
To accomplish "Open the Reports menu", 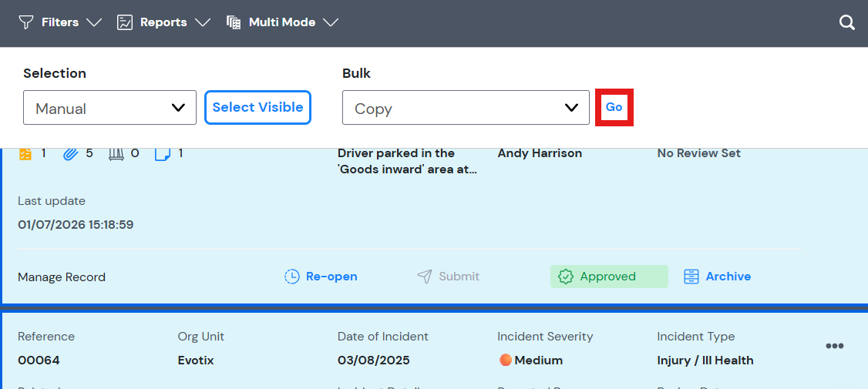I will coord(164,22).
